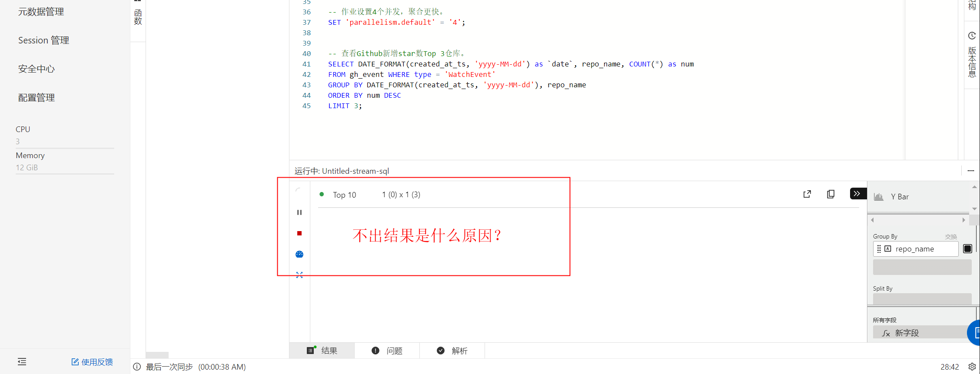This screenshot has width=980, height=374.
Task: Open 安全中心 in sidebar
Action: coord(37,69)
